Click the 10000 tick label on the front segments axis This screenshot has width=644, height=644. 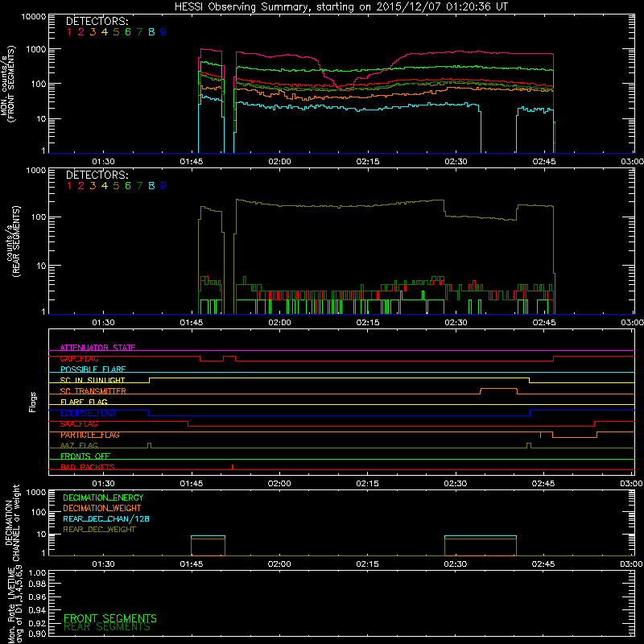34,17
